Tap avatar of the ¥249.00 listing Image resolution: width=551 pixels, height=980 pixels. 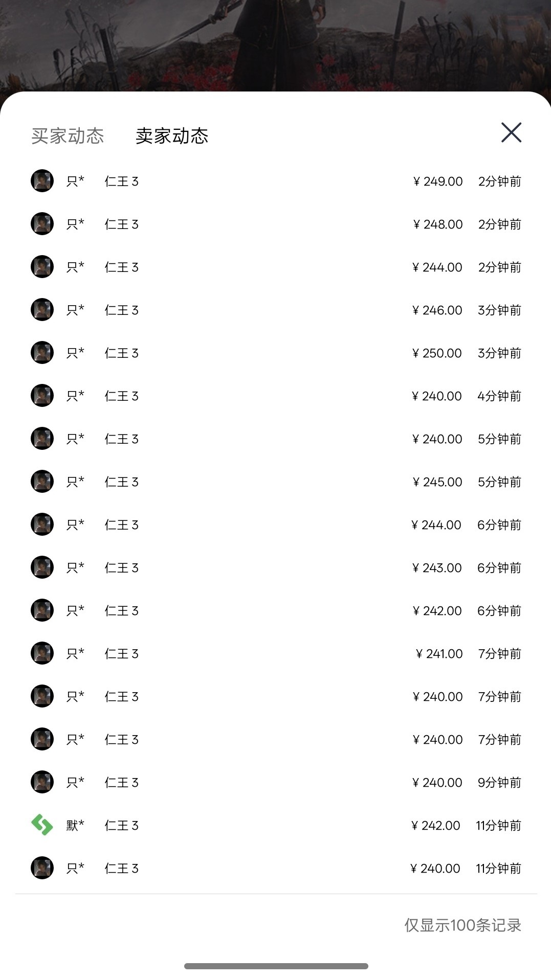click(42, 181)
